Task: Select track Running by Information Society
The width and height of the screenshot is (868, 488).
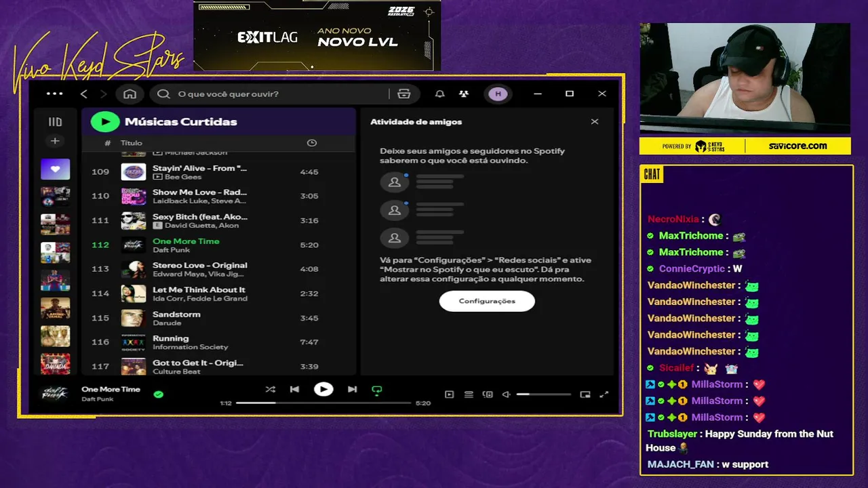Action: point(218,342)
